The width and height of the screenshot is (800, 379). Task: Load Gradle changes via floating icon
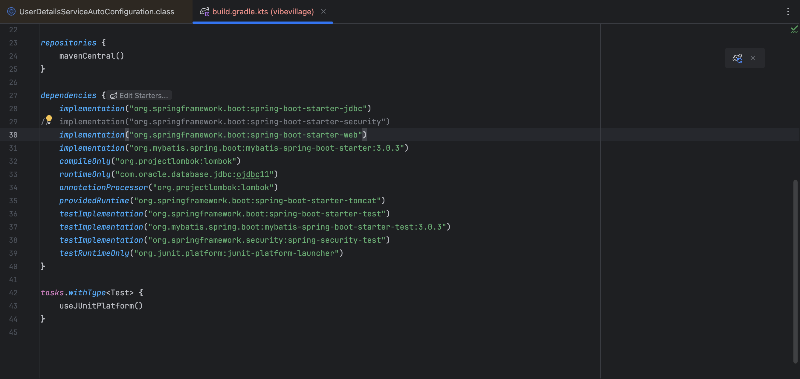(x=737, y=58)
